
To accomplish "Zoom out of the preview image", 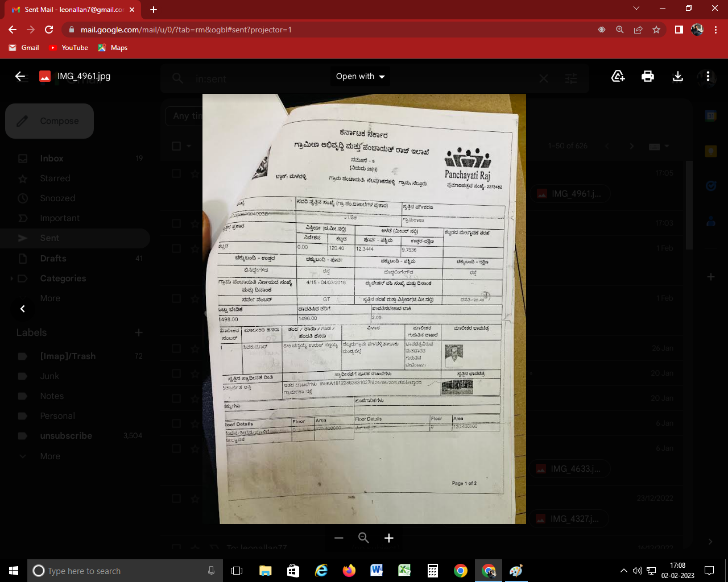I will tap(339, 538).
